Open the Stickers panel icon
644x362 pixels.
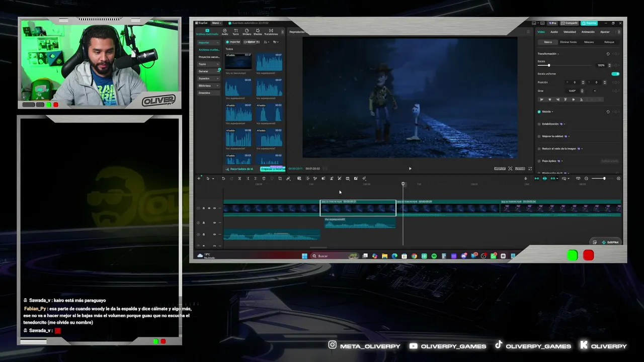pos(247,32)
